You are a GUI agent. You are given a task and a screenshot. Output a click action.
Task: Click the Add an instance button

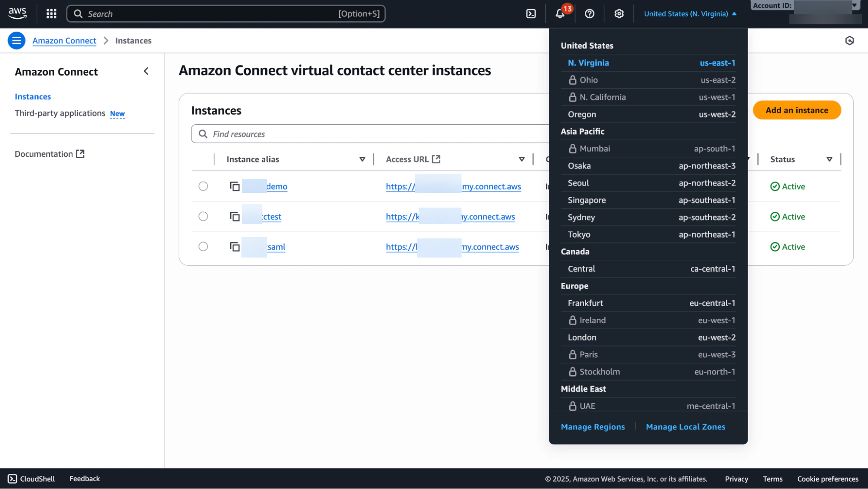(796, 110)
